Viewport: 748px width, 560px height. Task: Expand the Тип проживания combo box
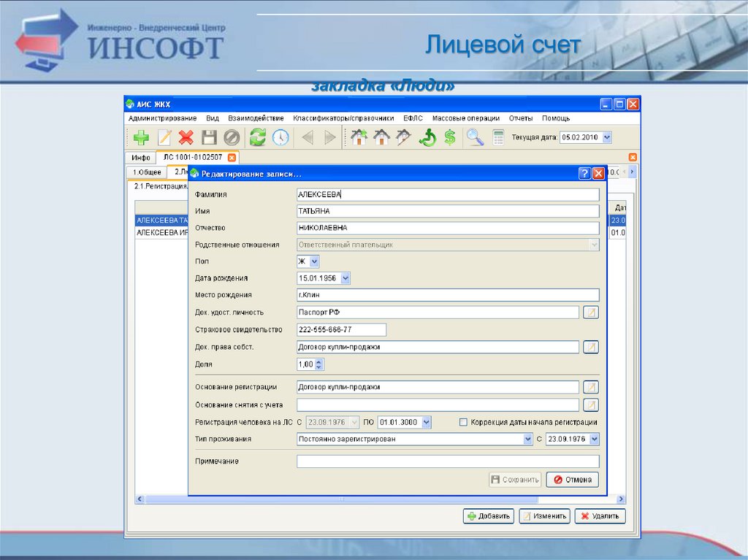(527, 440)
